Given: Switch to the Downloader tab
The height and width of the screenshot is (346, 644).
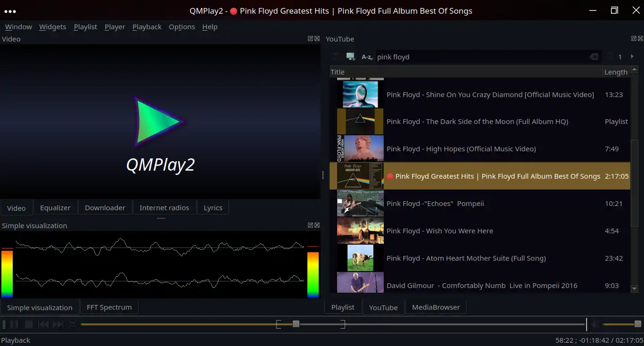Looking at the screenshot, I should (105, 207).
